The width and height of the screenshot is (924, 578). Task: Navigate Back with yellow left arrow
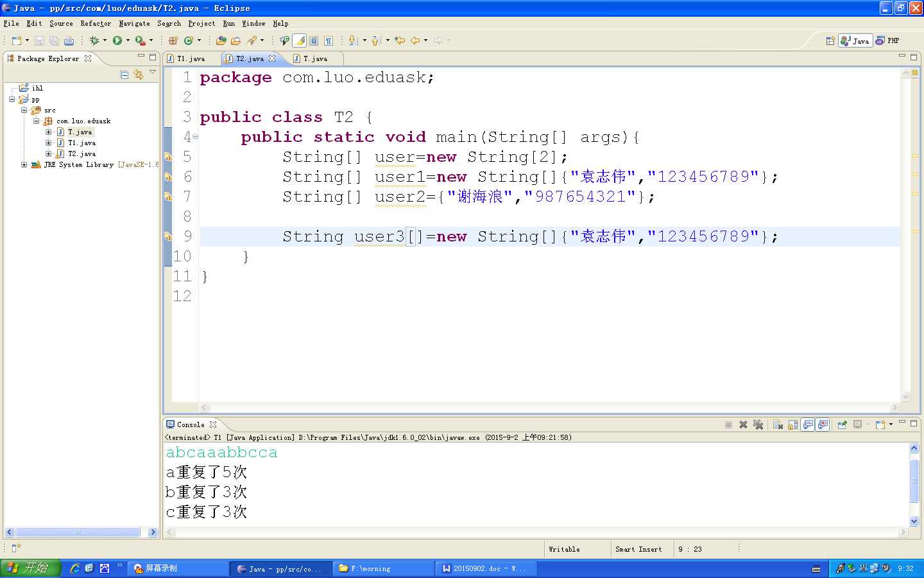point(415,40)
